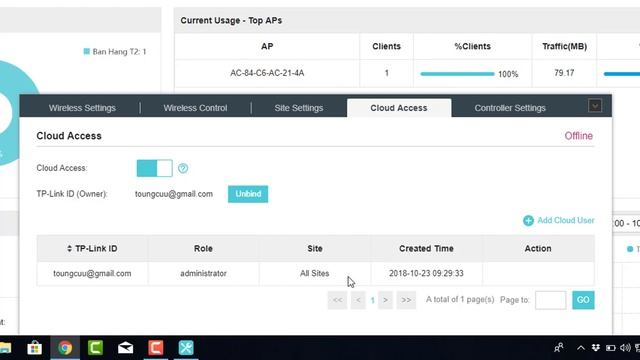
Task: Click the Unbind button
Action: 248,194
